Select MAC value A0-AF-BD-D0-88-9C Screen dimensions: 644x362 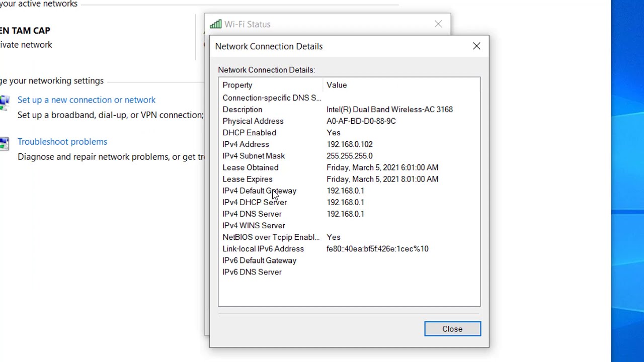tap(361, 121)
